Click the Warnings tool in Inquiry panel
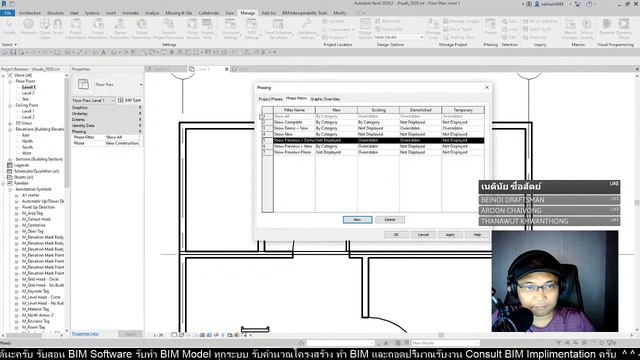Screen dimensions: 640x360 click(534, 37)
